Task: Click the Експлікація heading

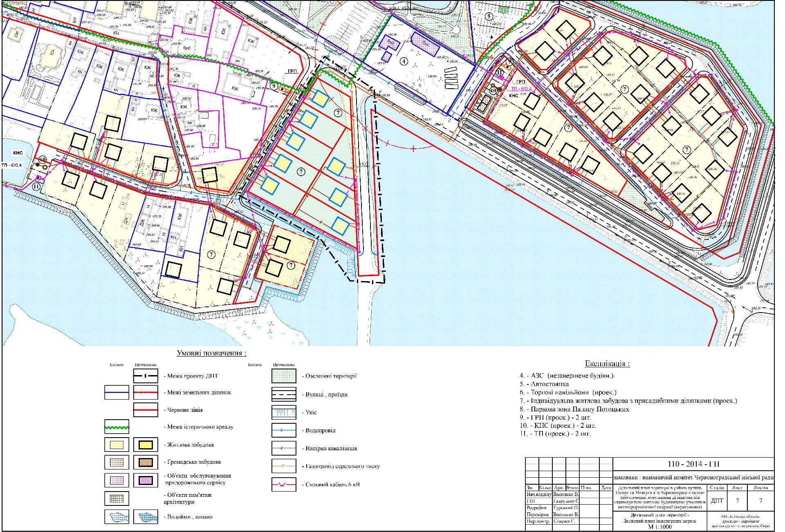Action: click(x=607, y=364)
